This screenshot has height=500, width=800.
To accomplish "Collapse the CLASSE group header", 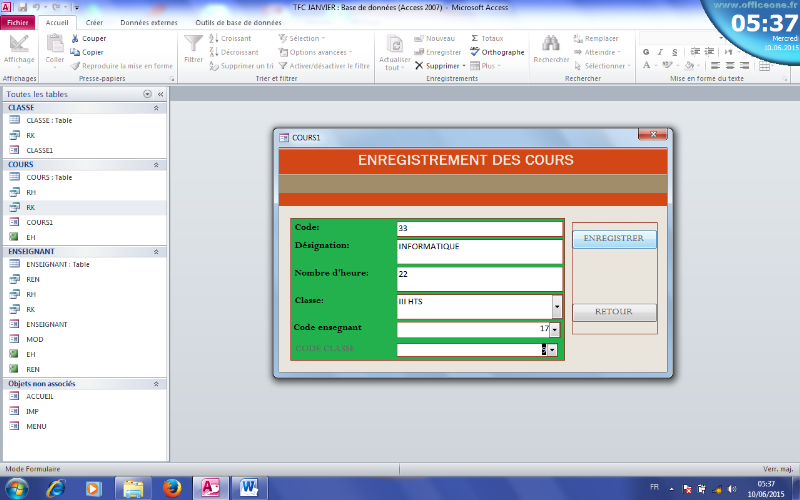I will (156, 107).
